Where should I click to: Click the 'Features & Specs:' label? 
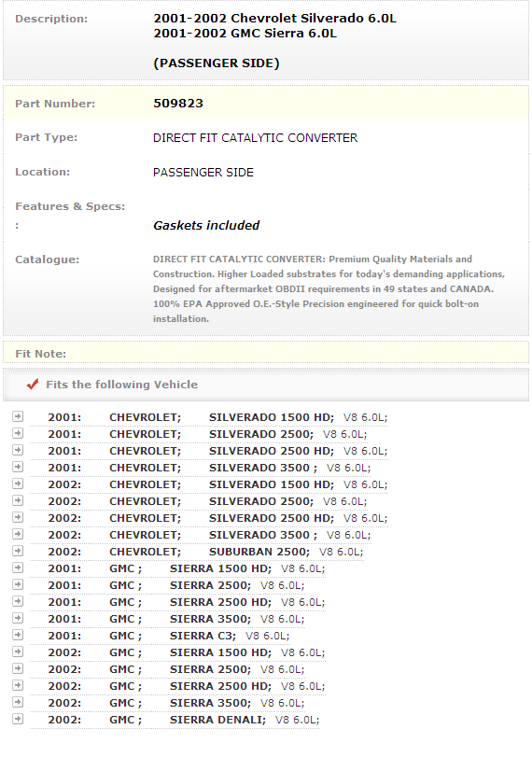tap(70, 206)
